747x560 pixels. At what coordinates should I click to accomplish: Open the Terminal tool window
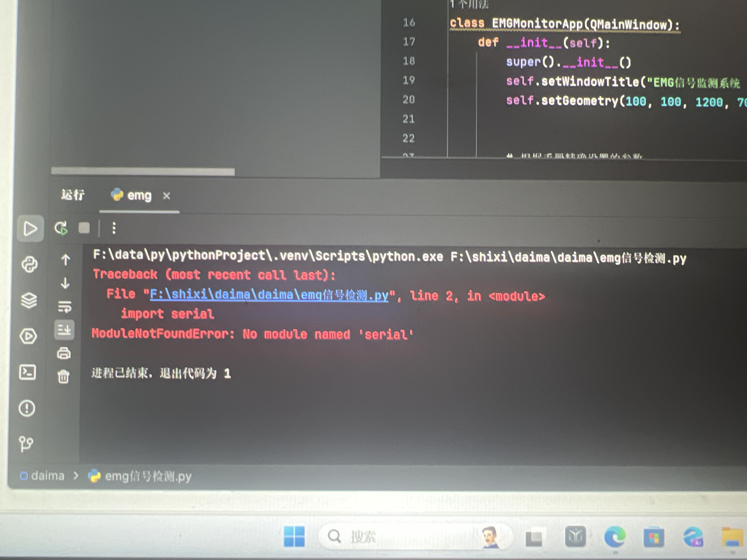[28, 372]
